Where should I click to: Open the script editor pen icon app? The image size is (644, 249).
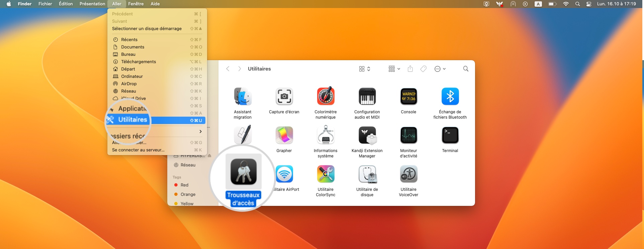(243, 135)
